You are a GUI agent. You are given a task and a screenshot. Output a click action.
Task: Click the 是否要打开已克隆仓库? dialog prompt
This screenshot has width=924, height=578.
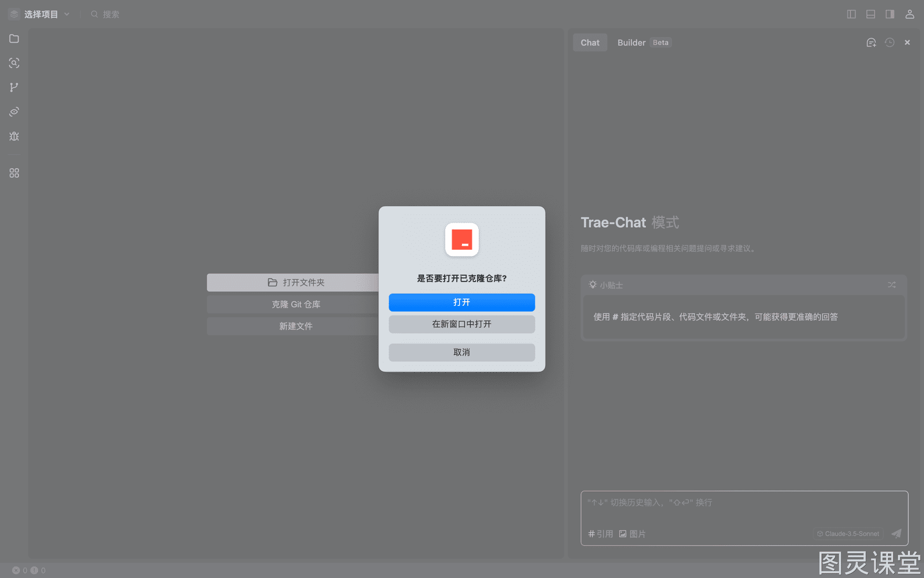462,279
